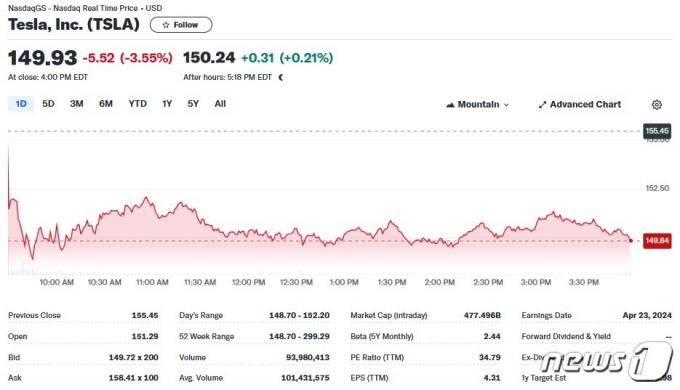Image resolution: width=680 pixels, height=390 pixels.
Task: Click the +0.31 (+0.21%) after hours change
Action: pyautogui.click(x=287, y=58)
